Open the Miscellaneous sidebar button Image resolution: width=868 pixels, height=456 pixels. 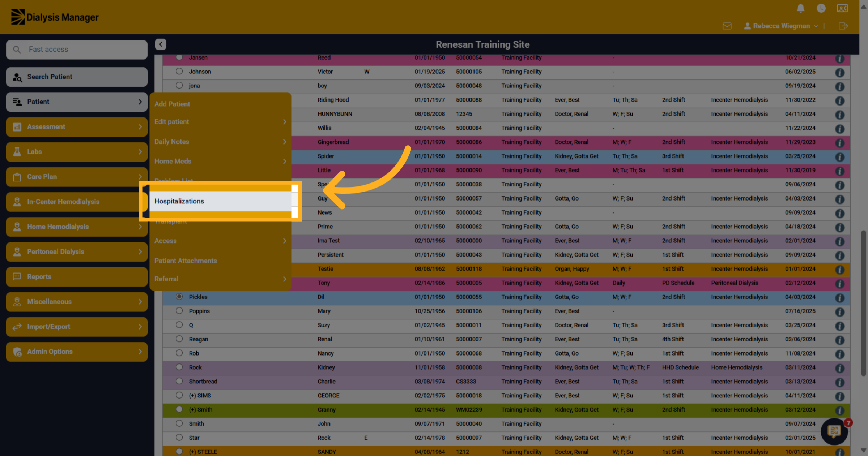77,302
